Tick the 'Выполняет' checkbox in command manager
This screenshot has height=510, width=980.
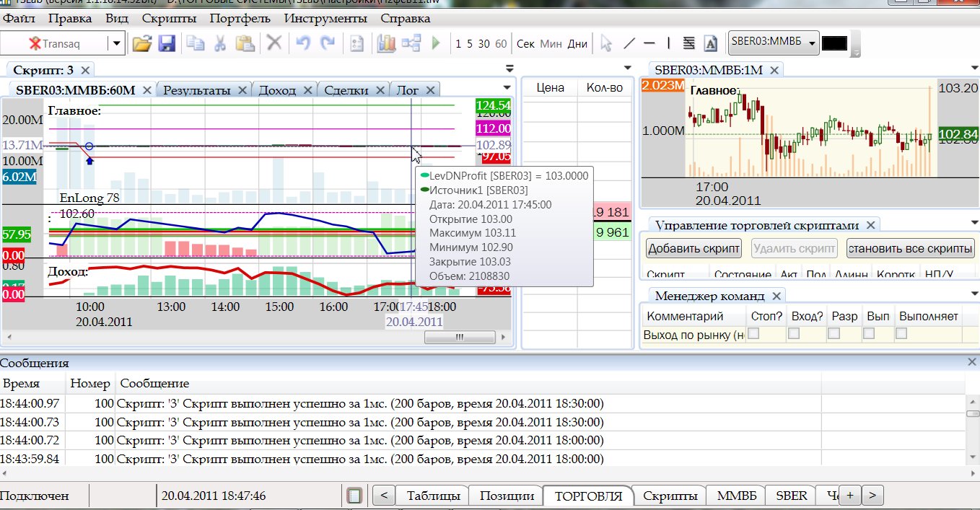[901, 333]
